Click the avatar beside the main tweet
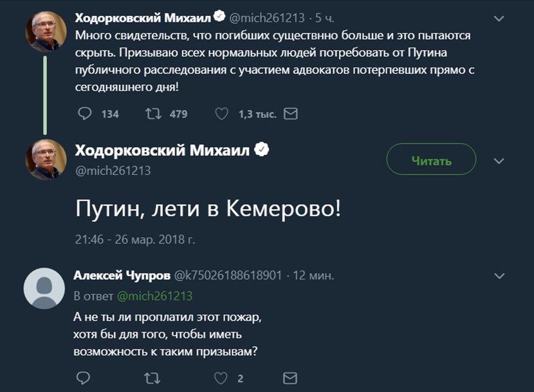Screen dimensions: 534x392 (46, 160)
